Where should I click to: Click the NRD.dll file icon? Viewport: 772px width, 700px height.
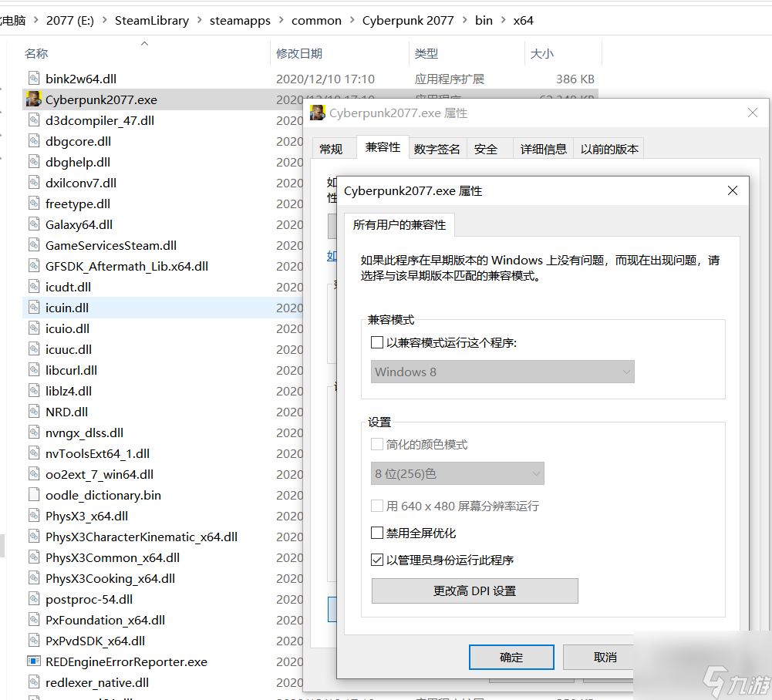pos(34,412)
